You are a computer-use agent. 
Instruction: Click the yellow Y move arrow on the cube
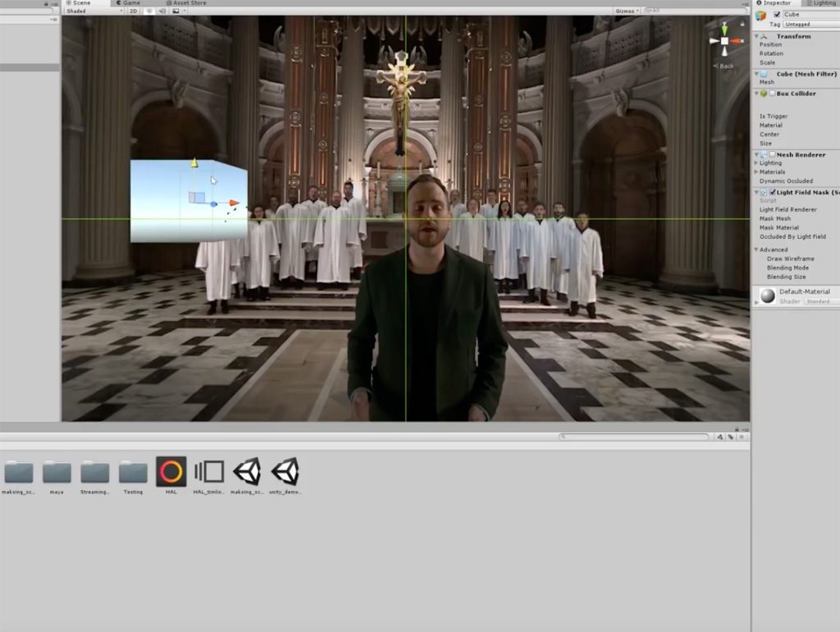194,163
